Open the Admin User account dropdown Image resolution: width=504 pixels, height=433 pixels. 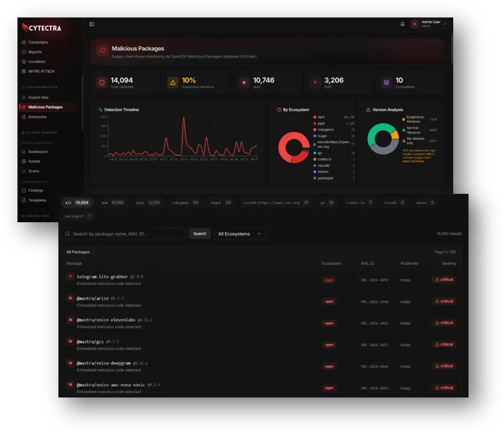pyautogui.click(x=429, y=24)
